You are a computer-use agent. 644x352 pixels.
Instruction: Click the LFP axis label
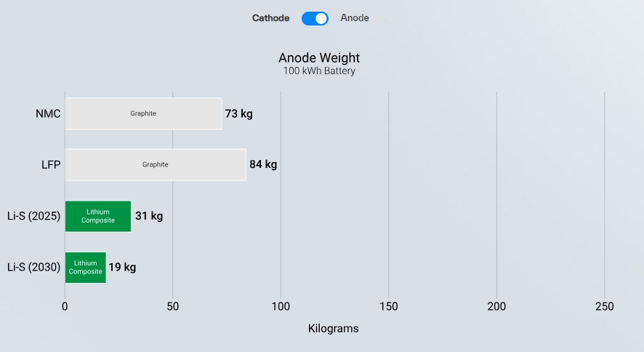tap(51, 164)
